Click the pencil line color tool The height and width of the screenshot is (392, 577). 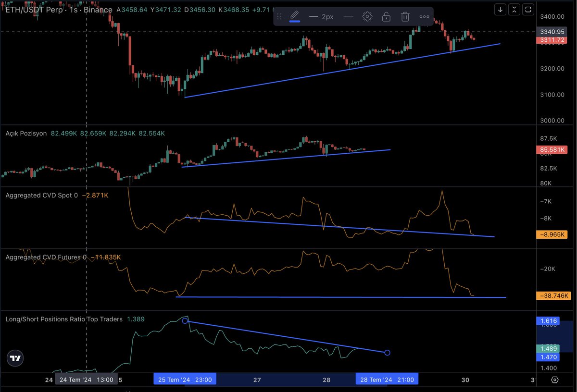pos(295,16)
